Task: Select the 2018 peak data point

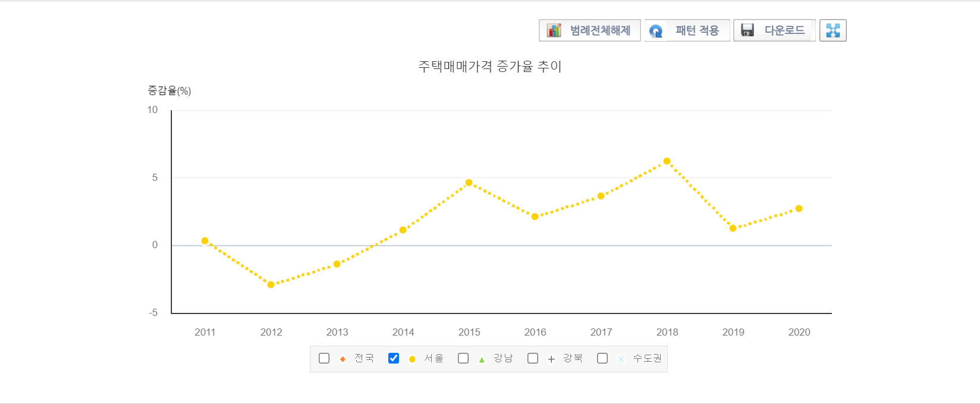Action: click(667, 161)
